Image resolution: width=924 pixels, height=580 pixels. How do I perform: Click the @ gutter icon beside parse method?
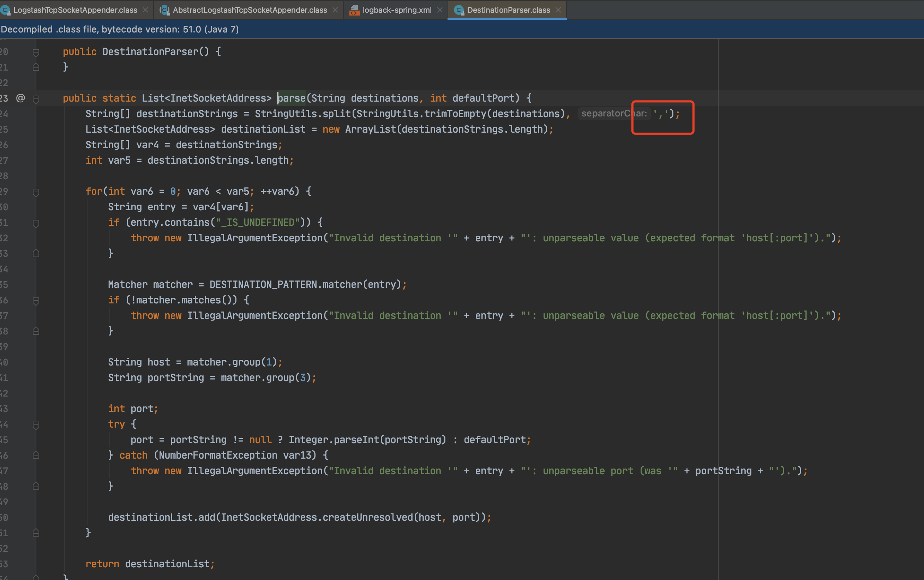tap(20, 98)
